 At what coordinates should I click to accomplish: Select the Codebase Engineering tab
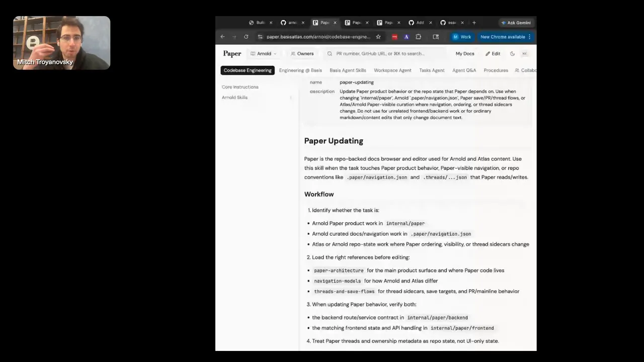tap(248, 70)
